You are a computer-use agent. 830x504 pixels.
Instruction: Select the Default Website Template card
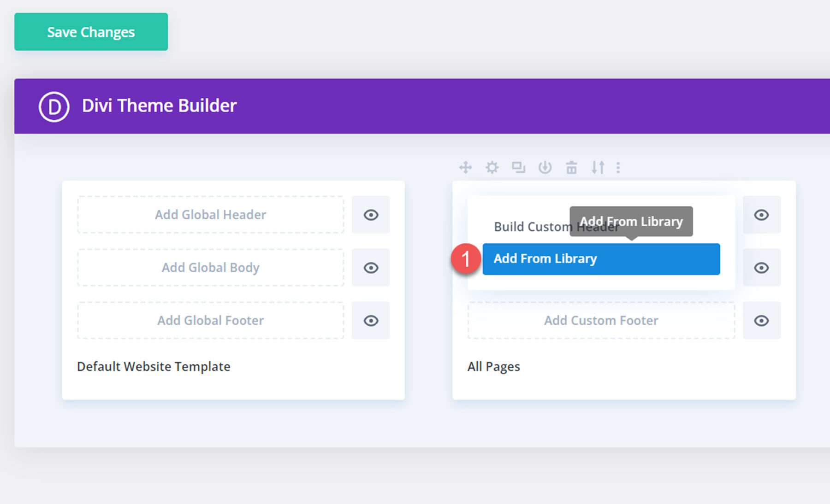tap(153, 366)
